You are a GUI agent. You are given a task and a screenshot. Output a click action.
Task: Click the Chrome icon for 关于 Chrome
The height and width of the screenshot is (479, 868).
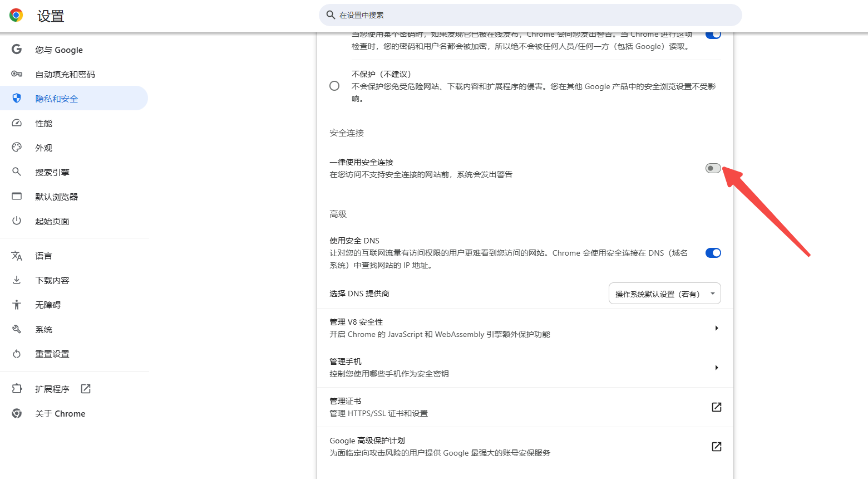(x=17, y=413)
